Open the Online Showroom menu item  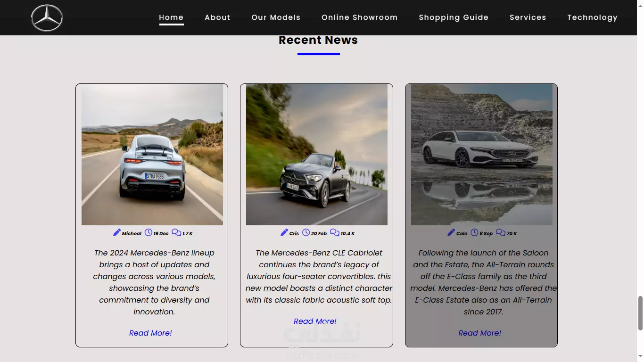tap(360, 17)
